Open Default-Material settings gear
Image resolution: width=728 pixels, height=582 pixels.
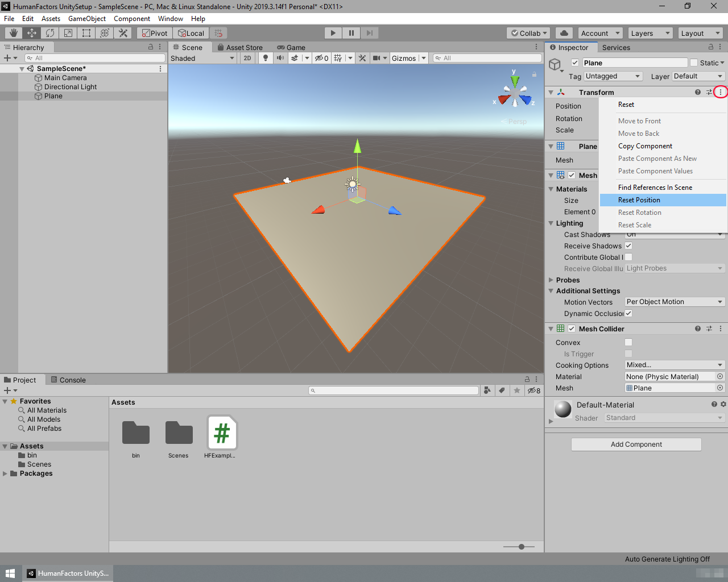coord(723,404)
